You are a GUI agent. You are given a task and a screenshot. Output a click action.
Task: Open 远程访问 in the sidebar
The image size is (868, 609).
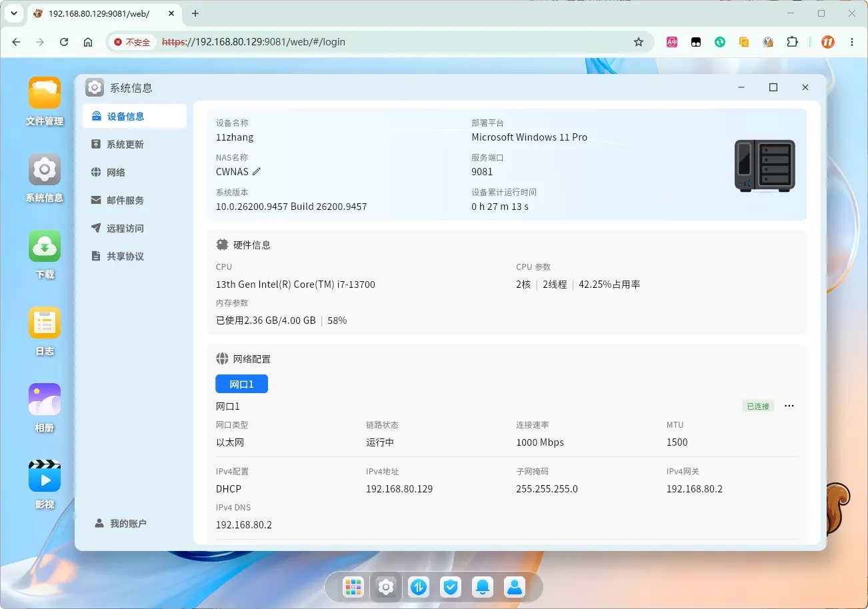tap(135, 228)
